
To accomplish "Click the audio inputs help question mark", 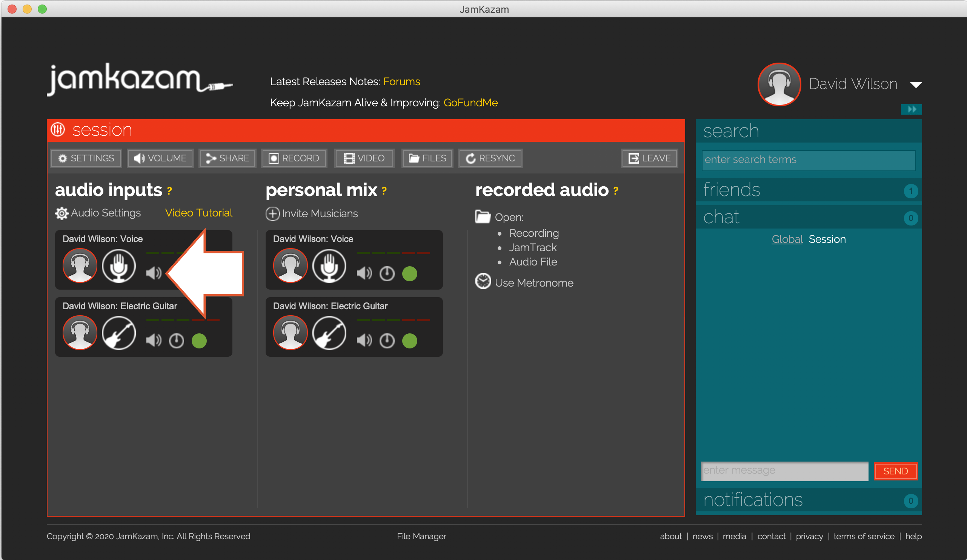I will [169, 190].
